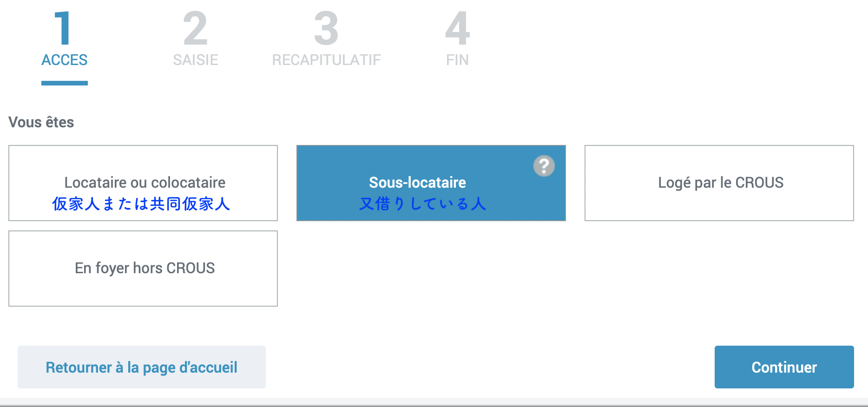Screen dimensions: 868x407
Task: Return via Retourner à la page d'accueil
Action: (142, 367)
